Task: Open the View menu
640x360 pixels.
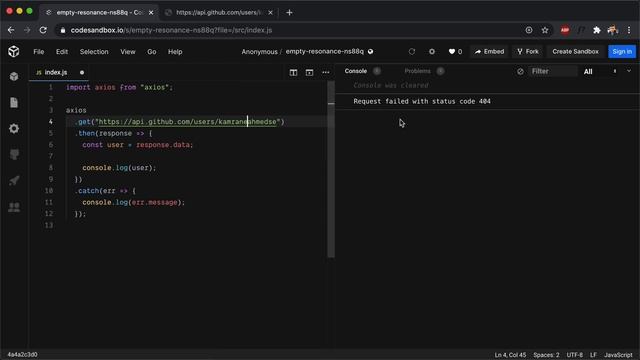Action: pyautogui.click(x=128, y=52)
